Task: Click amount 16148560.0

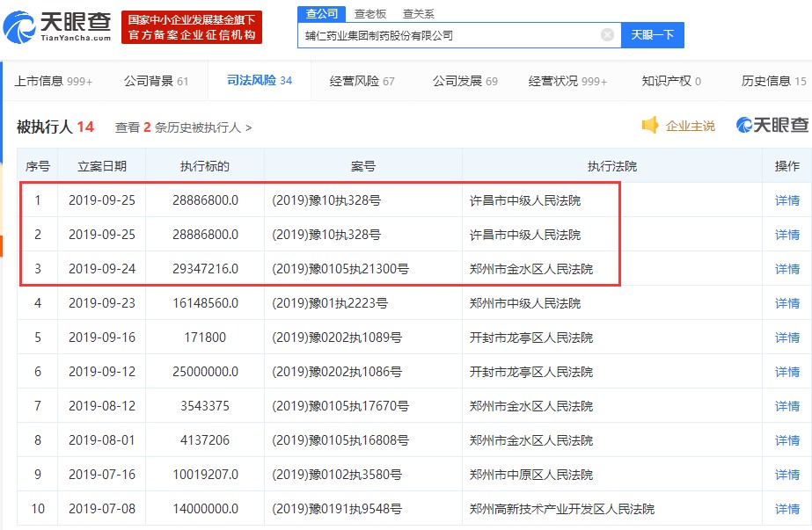Action: pos(205,302)
